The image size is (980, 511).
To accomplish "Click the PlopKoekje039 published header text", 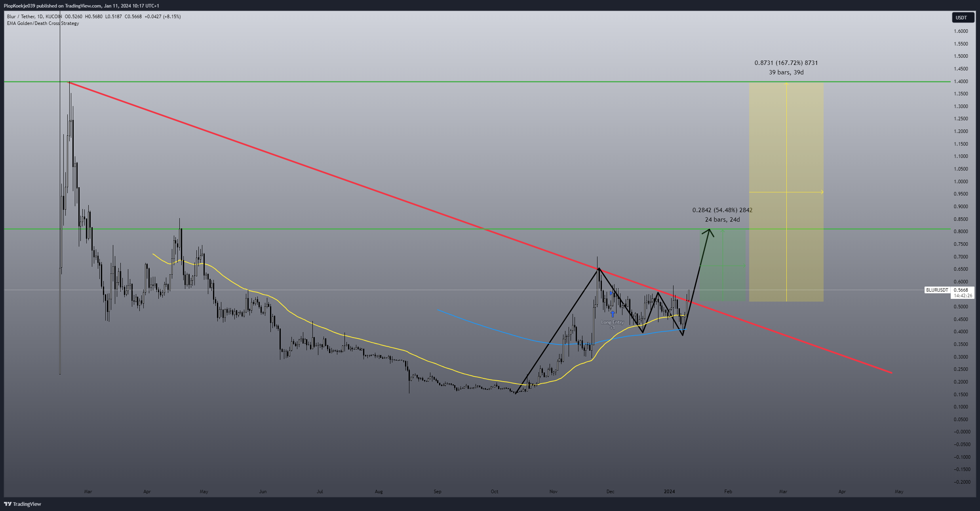I will coord(81,6).
